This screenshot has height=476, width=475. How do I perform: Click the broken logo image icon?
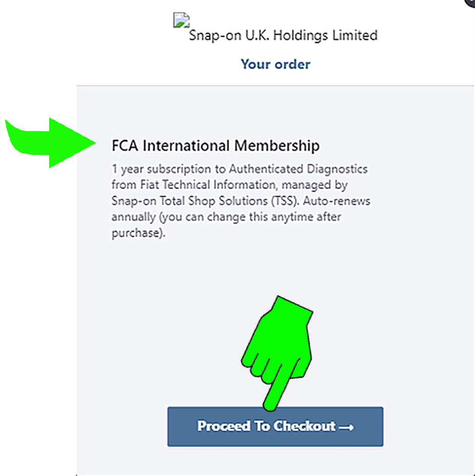click(x=181, y=21)
